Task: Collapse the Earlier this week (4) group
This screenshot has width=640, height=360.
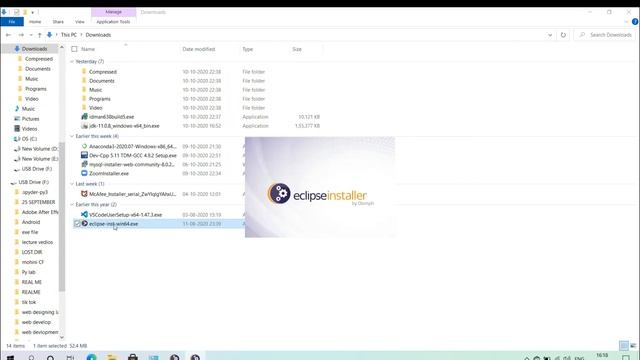Action: click(72, 136)
